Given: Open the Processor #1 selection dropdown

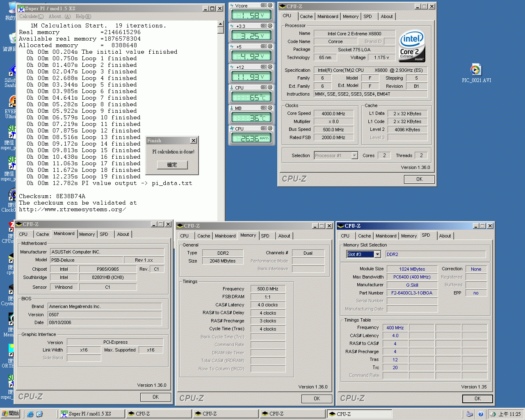Looking at the screenshot, I should pos(355,155).
